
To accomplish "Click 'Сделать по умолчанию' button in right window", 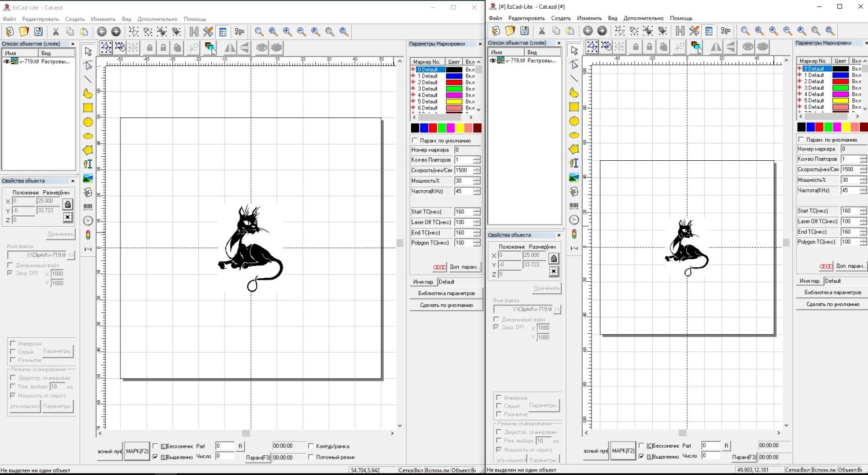I will coord(833,304).
